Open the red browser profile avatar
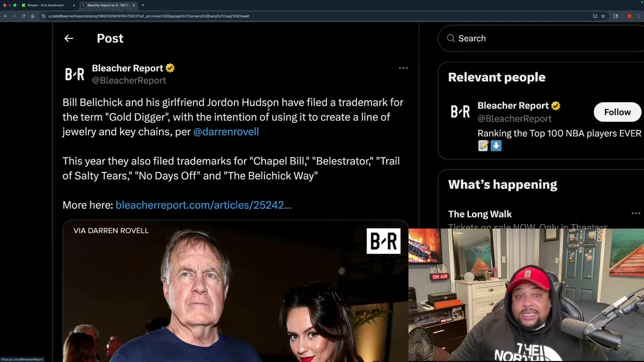 pyautogui.click(x=629, y=16)
